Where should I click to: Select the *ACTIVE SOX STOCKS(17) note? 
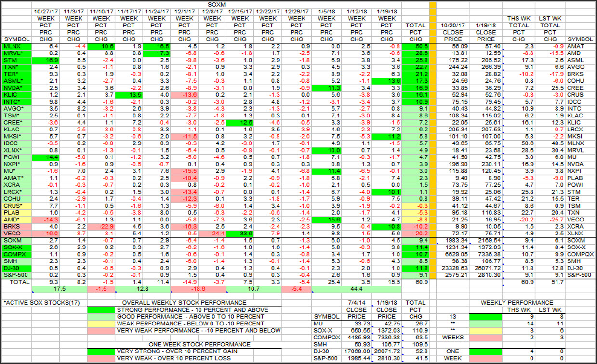[x=42, y=303]
